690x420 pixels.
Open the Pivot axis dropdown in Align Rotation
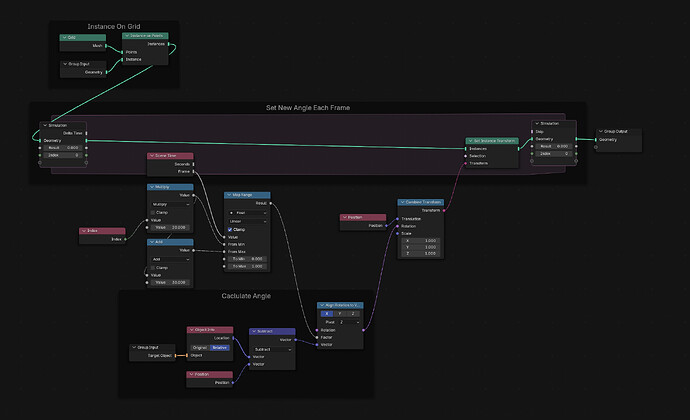click(349, 322)
